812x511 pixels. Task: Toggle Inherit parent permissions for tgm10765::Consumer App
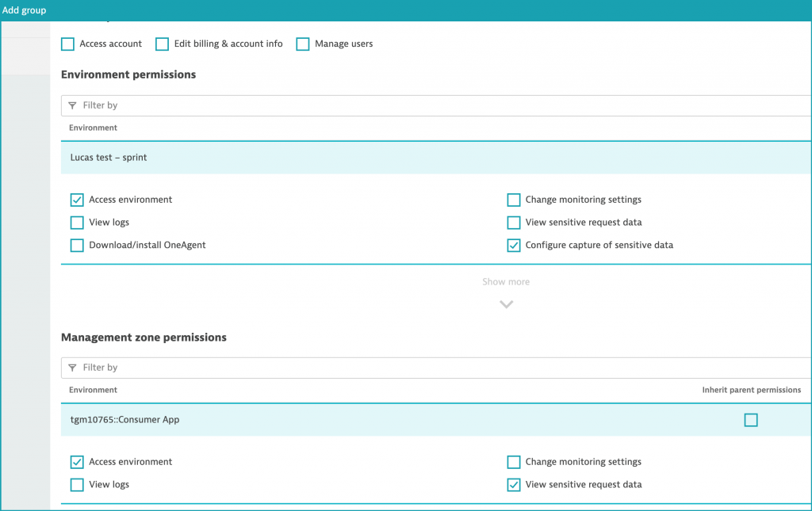click(751, 420)
